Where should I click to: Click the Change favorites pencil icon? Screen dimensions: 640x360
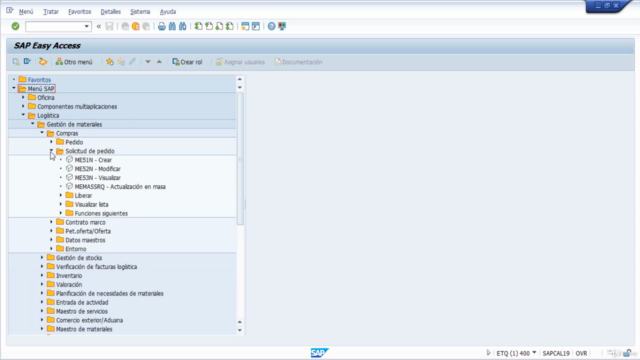132,62
